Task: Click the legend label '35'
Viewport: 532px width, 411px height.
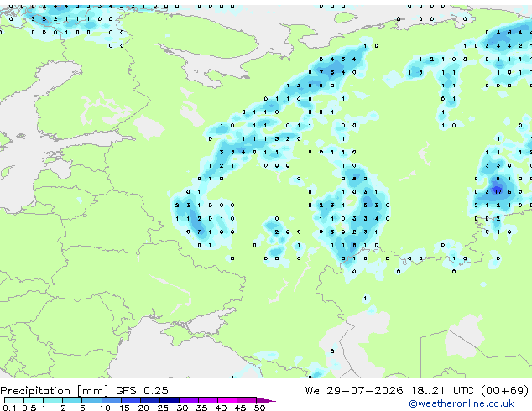Action: (201, 408)
